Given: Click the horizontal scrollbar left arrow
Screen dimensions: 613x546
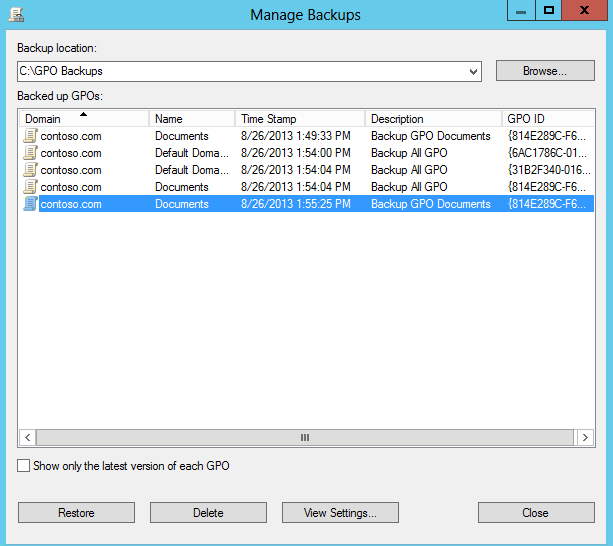Looking at the screenshot, I should point(28,438).
